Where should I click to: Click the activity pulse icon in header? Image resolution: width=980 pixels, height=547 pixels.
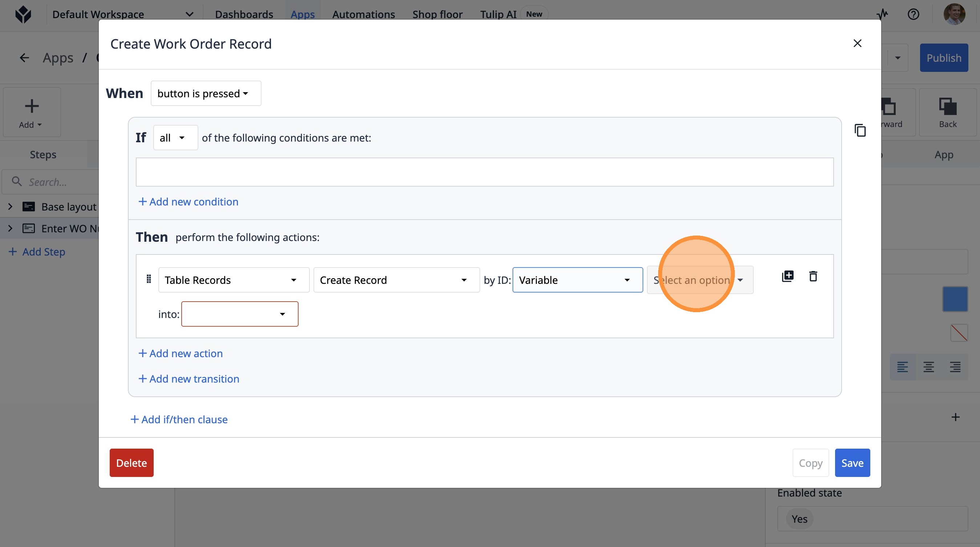(x=882, y=15)
